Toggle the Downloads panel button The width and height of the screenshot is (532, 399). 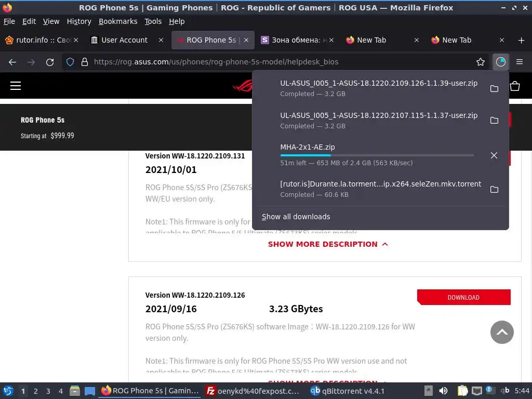[500, 62]
